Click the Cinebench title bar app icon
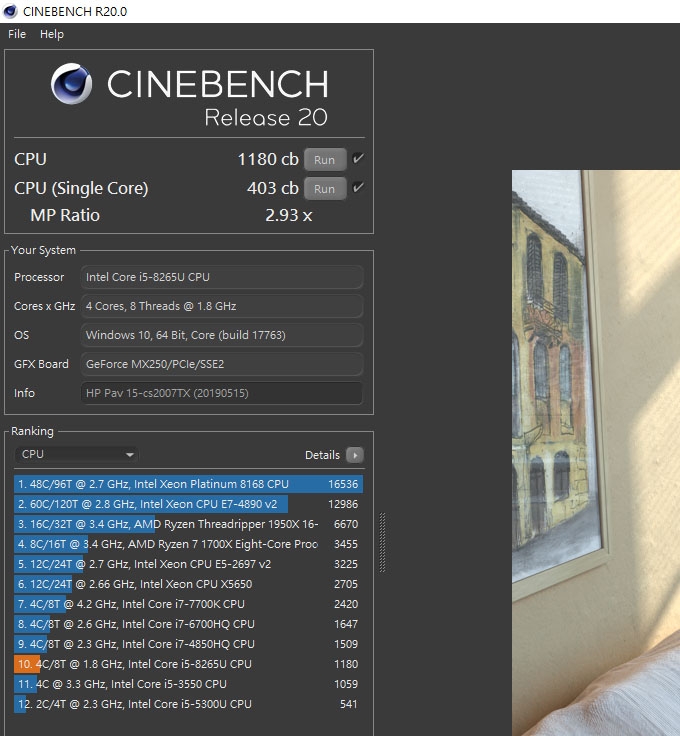Image resolution: width=680 pixels, height=736 pixels. click(10, 11)
